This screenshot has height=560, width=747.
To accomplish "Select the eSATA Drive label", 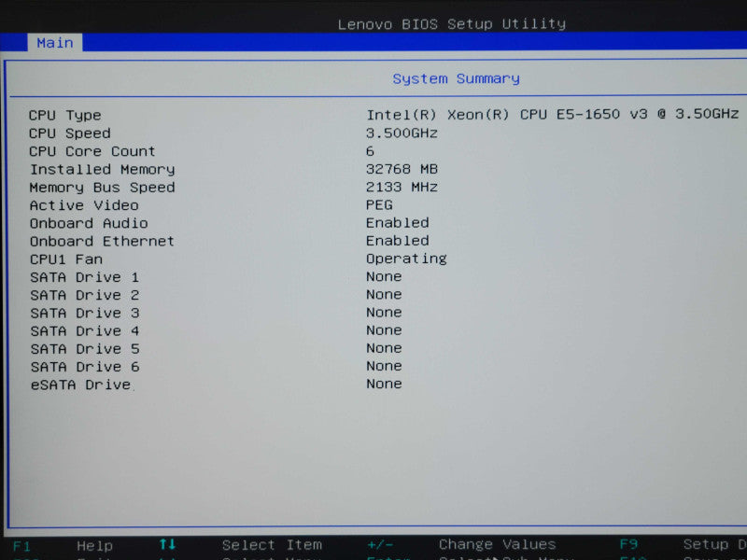I will click(x=80, y=385).
